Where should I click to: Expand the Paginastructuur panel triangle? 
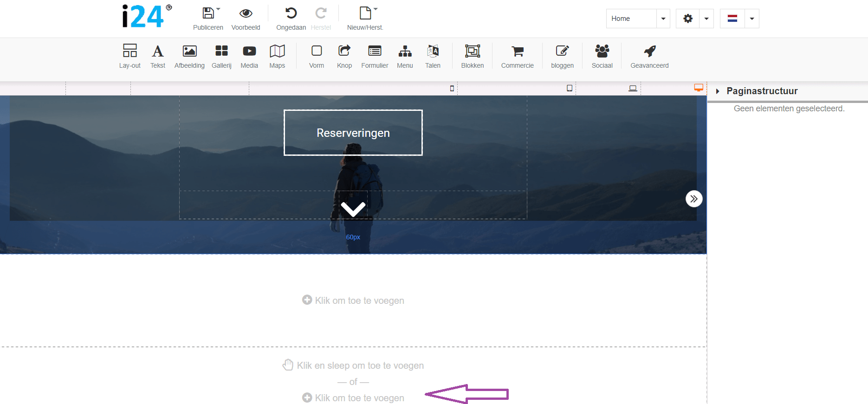pos(718,91)
